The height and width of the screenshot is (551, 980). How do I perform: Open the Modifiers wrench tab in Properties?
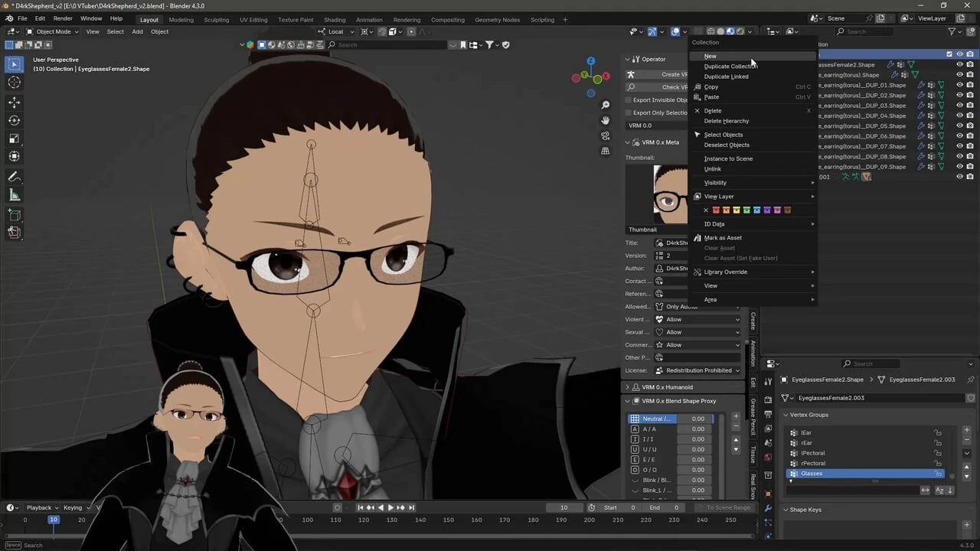(769, 509)
